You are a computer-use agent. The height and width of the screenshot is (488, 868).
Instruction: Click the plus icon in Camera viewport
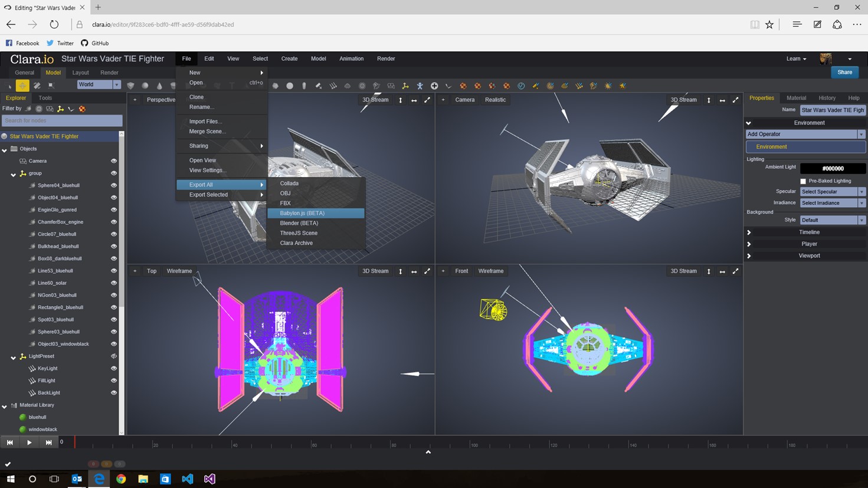pos(443,100)
